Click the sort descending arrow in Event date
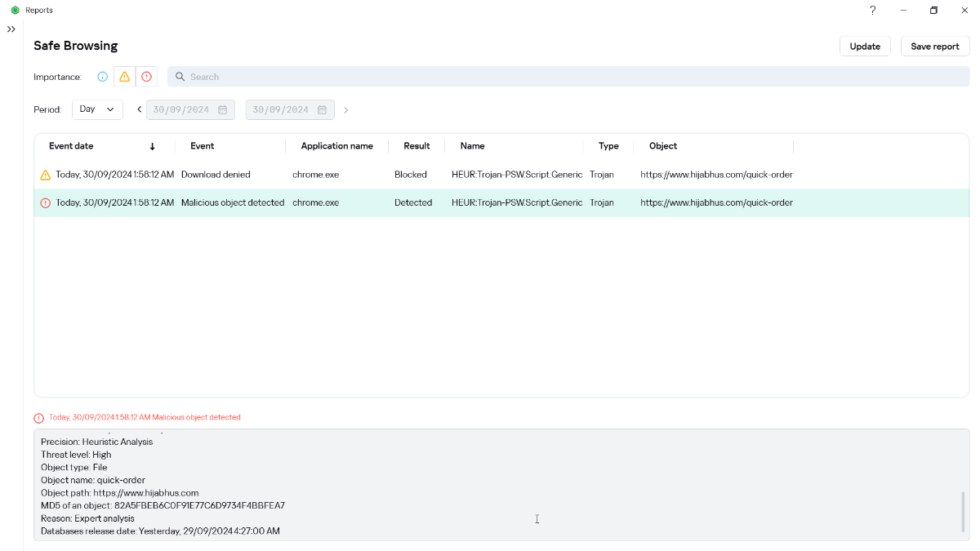Screen dimensions: 980x551 click(x=152, y=147)
